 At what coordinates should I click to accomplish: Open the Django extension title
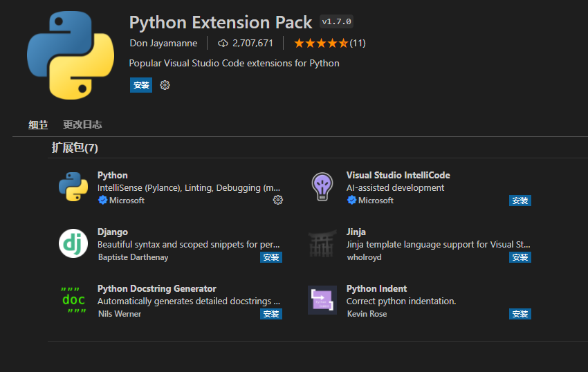(113, 232)
